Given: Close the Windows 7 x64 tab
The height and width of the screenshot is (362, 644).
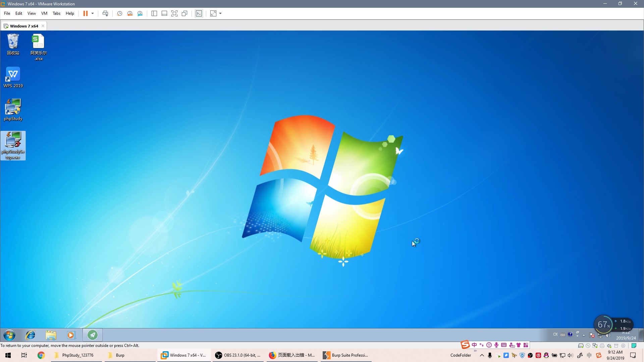Looking at the screenshot, I should [x=43, y=26].
